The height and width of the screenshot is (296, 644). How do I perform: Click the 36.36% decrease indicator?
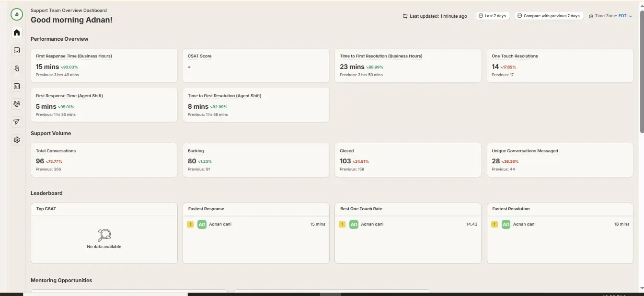point(510,162)
